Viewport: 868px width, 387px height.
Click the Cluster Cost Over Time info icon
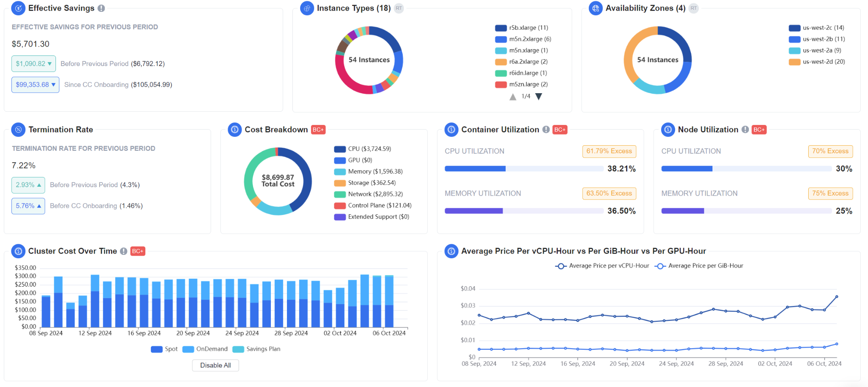coord(123,251)
